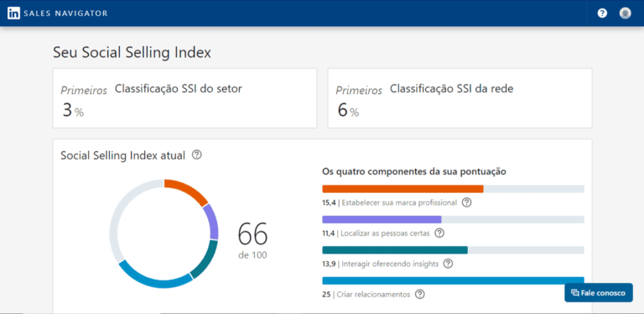The height and width of the screenshot is (314, 644).
Task: Click help icon for Estabelecer sua marca profissional
Action: pyautogui.click(x=466, y=202)
